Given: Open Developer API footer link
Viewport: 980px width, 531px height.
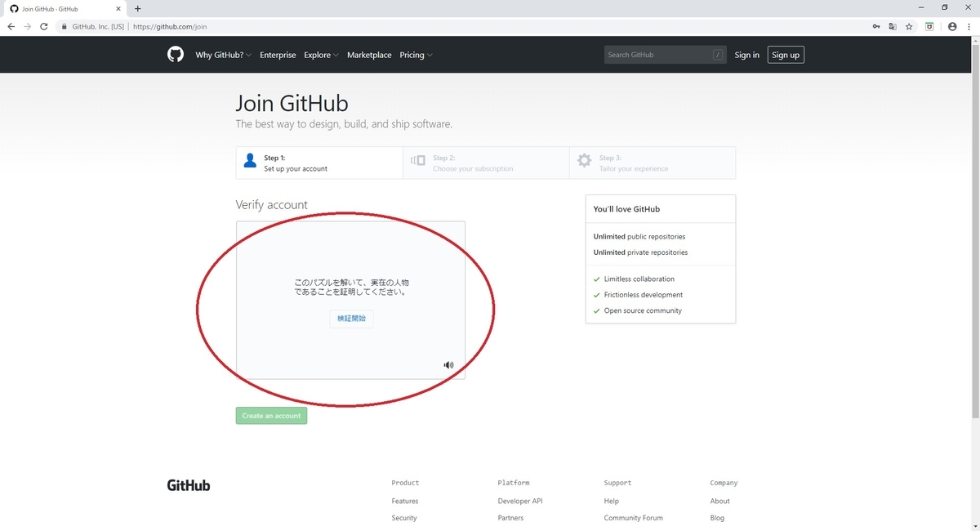Looking at the screenshot, I should click(520, 501).
